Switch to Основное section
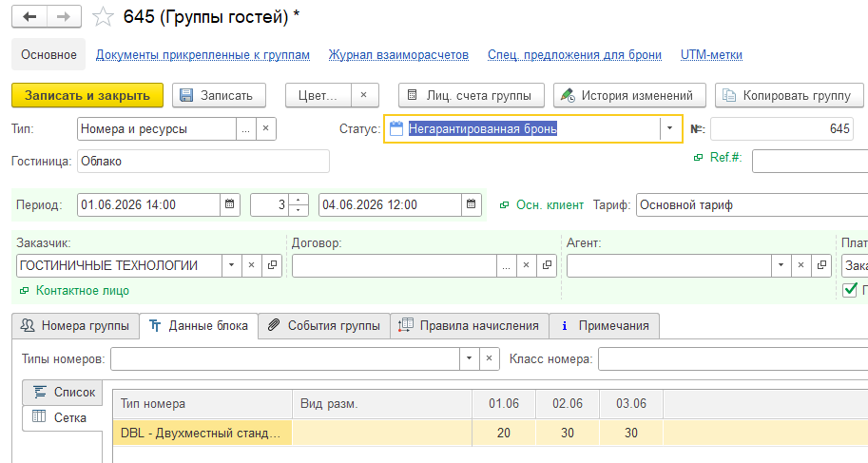868x463 pixels. coord(48,54)
